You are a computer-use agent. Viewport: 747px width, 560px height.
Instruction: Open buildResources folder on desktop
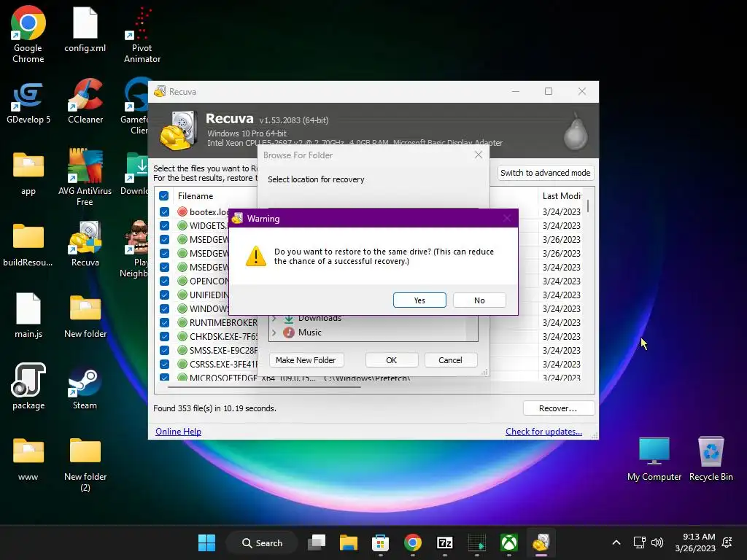click(x=28, y=244)
